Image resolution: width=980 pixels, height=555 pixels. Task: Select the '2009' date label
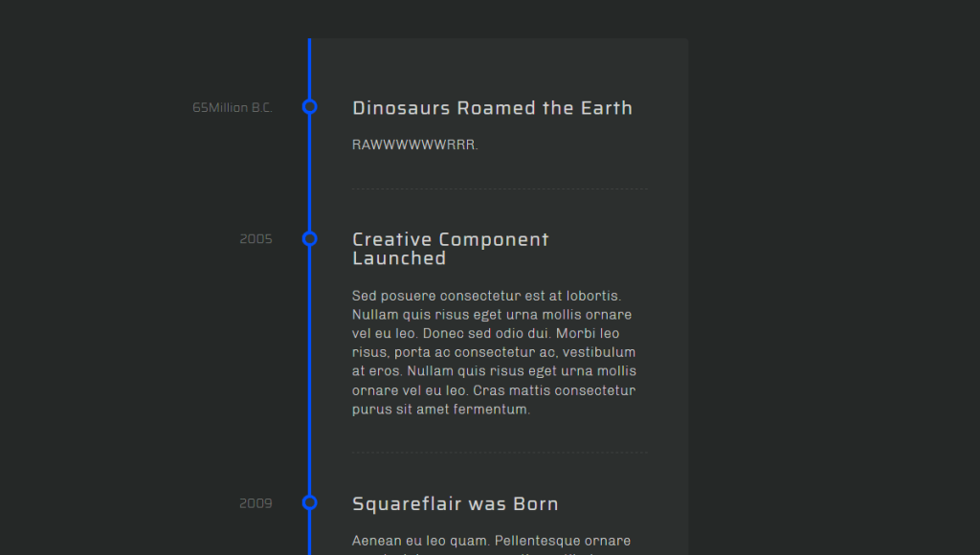(x=256, y=502)
